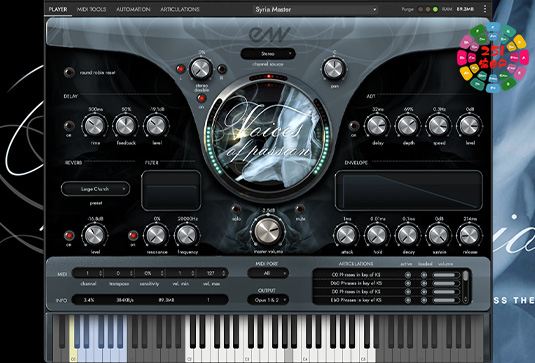Click the filter frequency knob

pos(187,235)
